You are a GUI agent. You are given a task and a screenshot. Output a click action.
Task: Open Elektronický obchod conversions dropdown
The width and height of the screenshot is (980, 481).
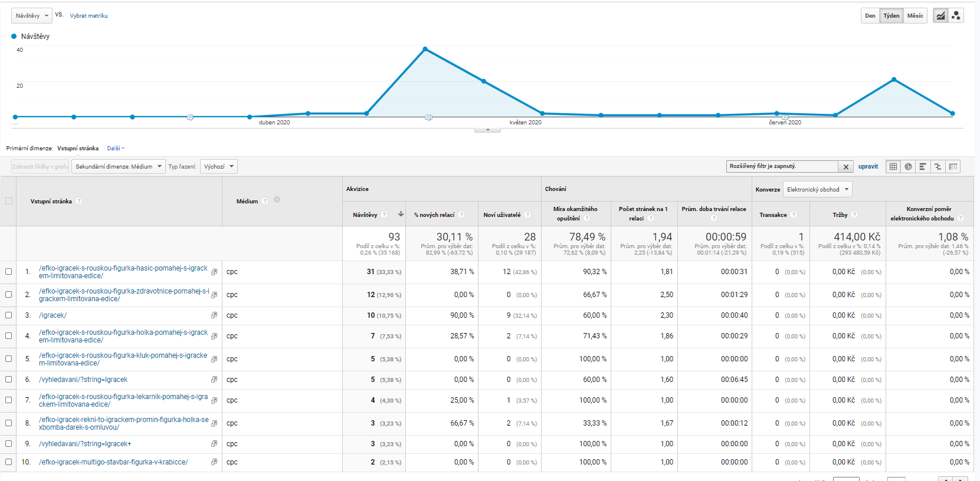click(818, 189)
